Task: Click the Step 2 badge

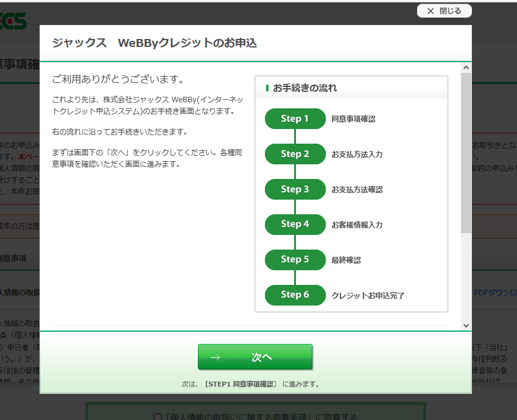Action: [295, 154]
